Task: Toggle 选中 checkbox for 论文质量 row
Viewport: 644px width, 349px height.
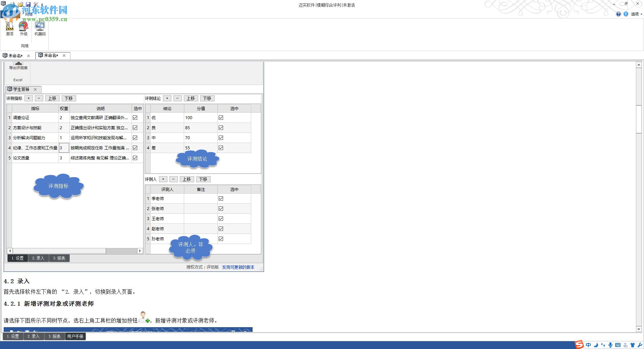Action: 135,158
